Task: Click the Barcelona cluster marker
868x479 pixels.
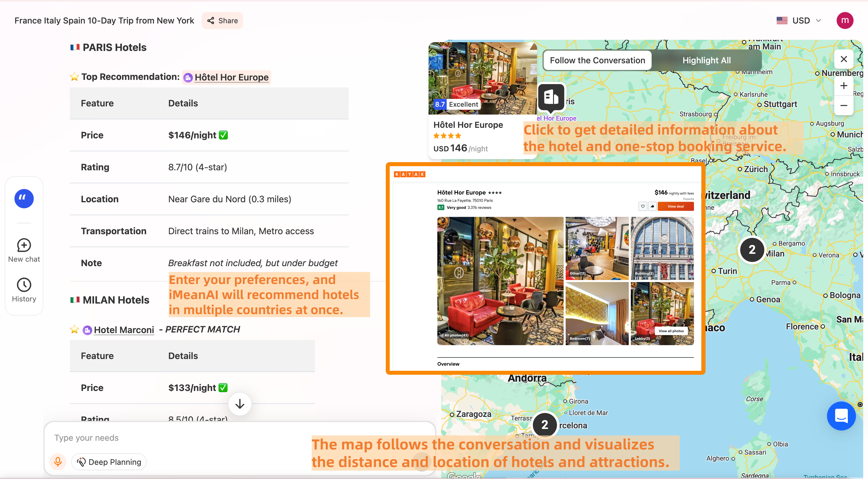Action: click(x=545, y=424)
